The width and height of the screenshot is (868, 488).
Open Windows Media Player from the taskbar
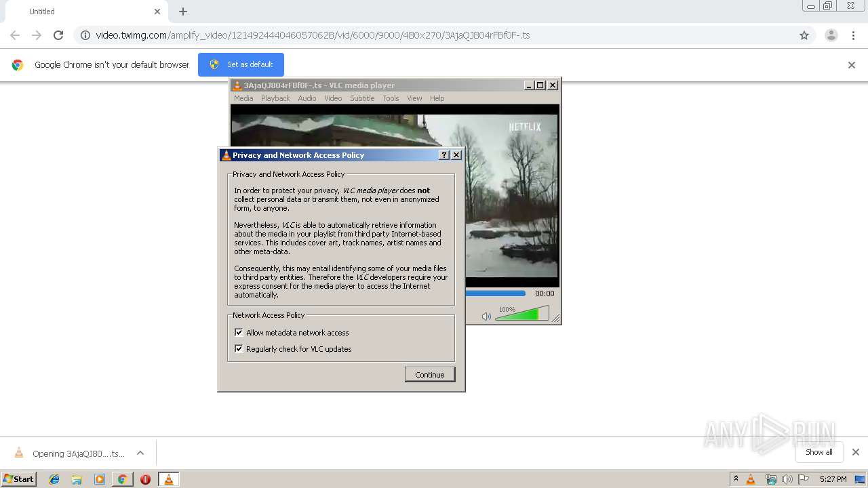click(100, 479)
